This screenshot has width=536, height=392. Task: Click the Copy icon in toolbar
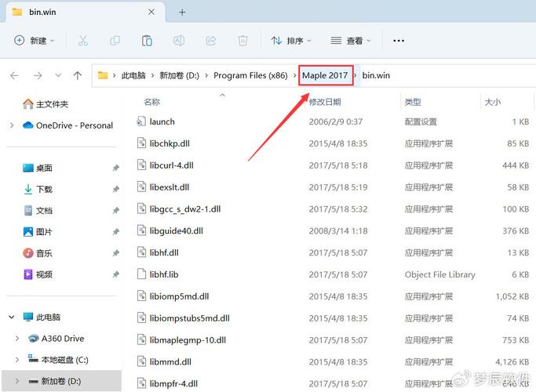coord(115,41)
